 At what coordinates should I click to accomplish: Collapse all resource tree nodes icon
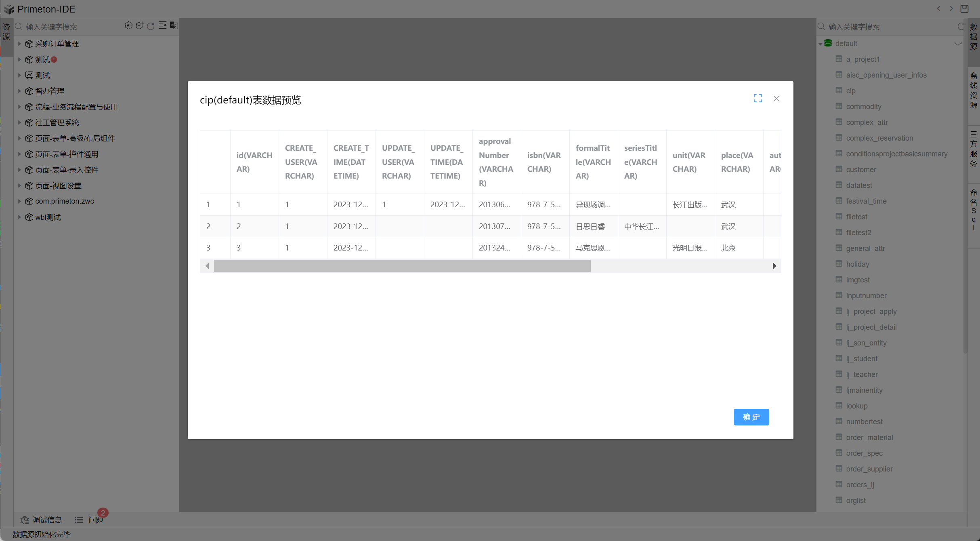click(162, 26)
